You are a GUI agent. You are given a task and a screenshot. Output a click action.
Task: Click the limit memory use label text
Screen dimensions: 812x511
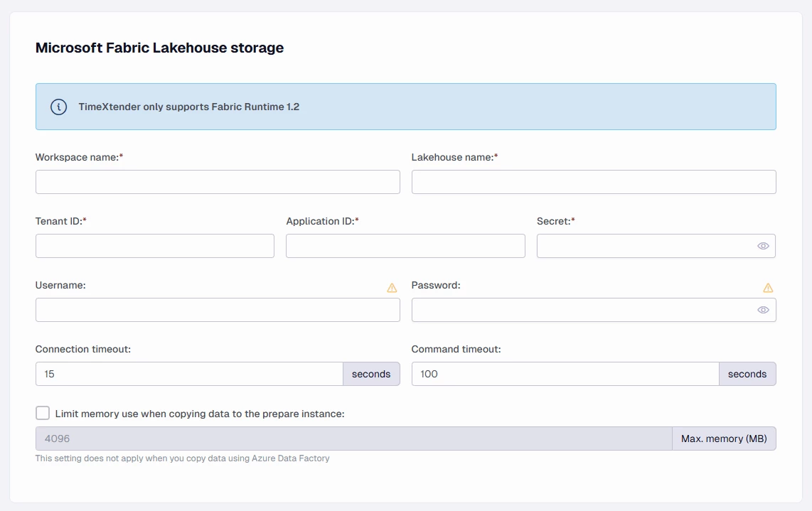click(x=200, y=414)
